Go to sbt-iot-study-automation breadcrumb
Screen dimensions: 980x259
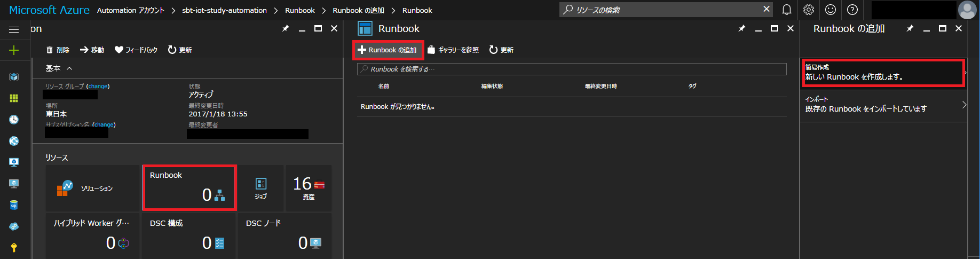tap(224, 10)
